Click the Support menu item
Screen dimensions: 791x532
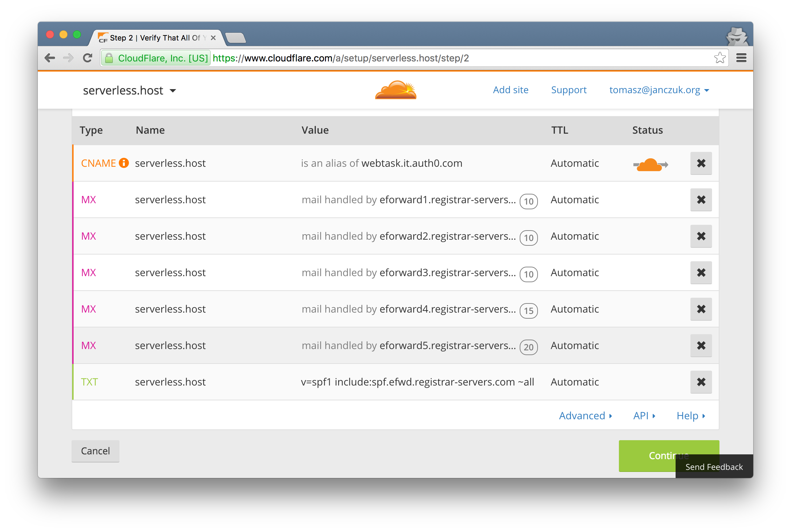pos(568,90)
